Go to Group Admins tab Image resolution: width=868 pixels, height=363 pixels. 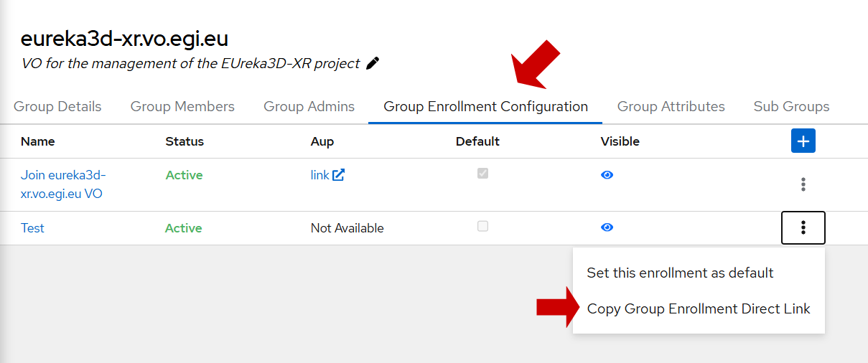click(x=309, y=106)
